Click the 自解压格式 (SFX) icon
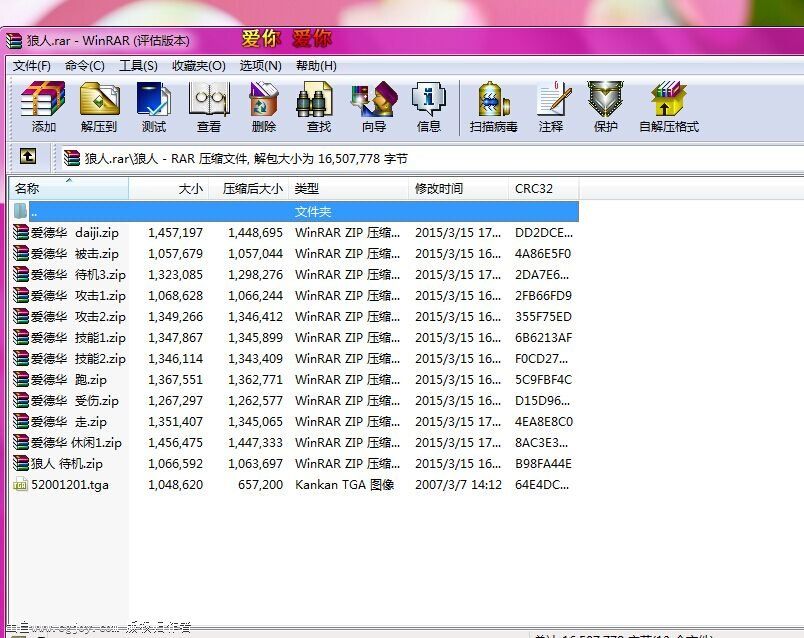 pyautogui.click(x=667, y=107)
